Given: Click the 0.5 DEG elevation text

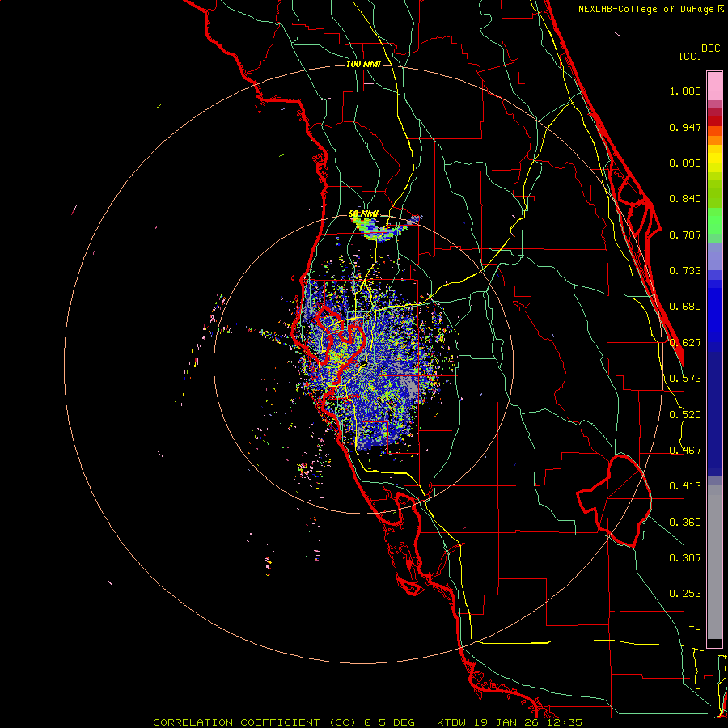Looking at the screenshot, I should click(x=389, y=722).
